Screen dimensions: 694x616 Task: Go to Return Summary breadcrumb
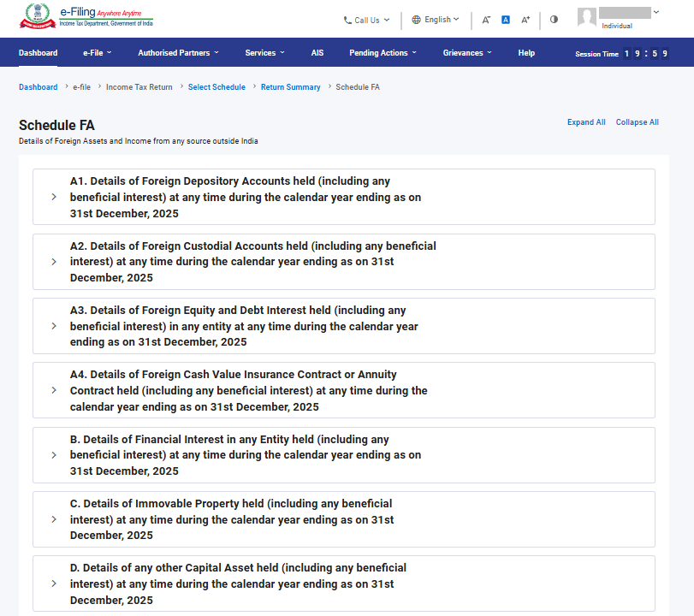click(x=290, y=87)
